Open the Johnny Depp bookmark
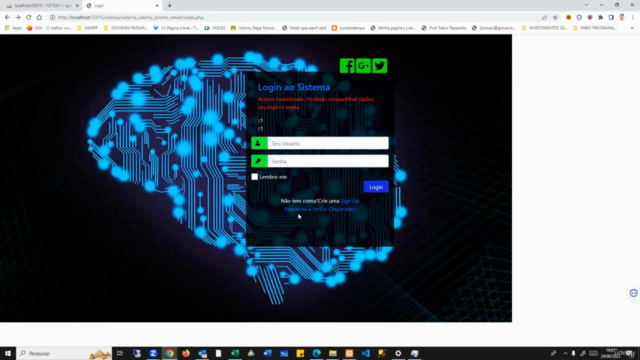The width and height of the screenshot is (640, 360). 253,28
